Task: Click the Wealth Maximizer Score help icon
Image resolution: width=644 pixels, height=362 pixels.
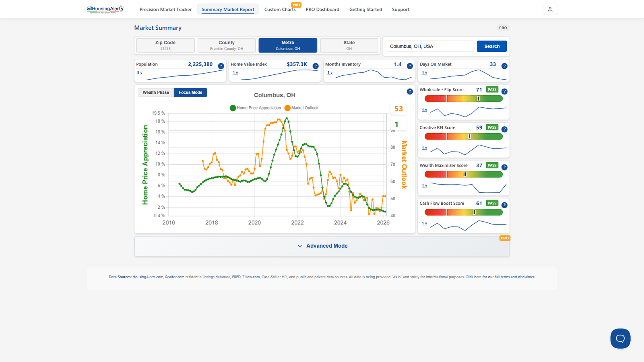Action: pos(504,167)
